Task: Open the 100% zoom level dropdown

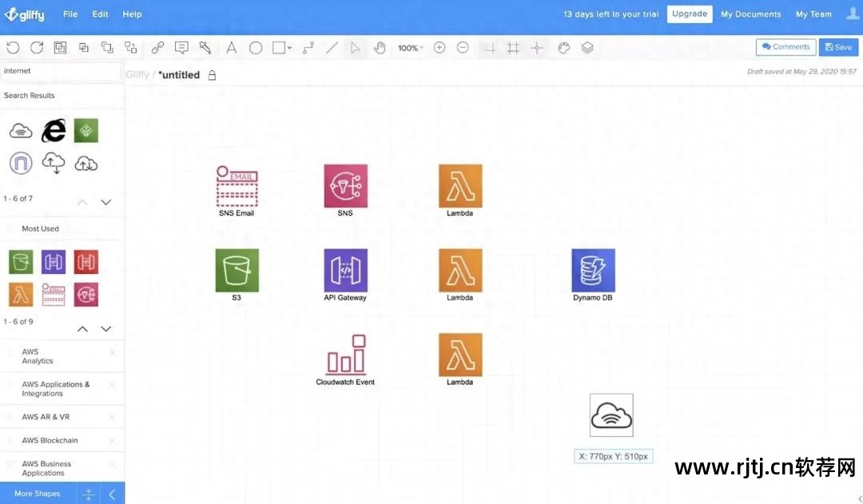Action: [411, 49]
